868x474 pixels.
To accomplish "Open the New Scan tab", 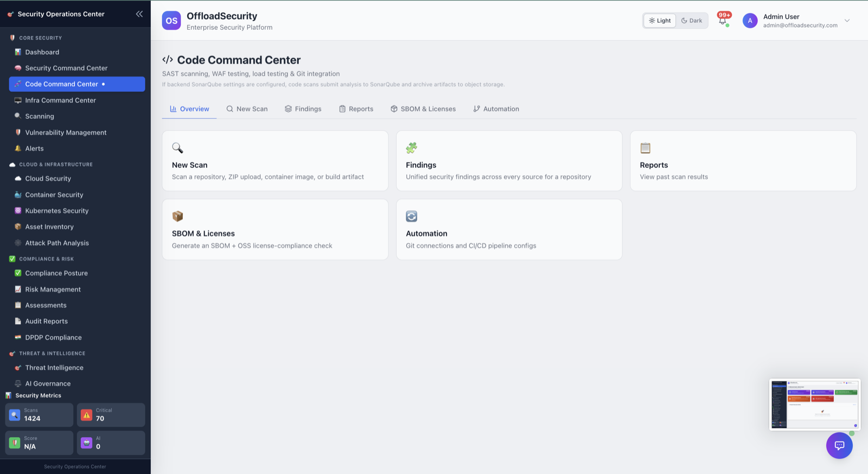I will 247,109.
